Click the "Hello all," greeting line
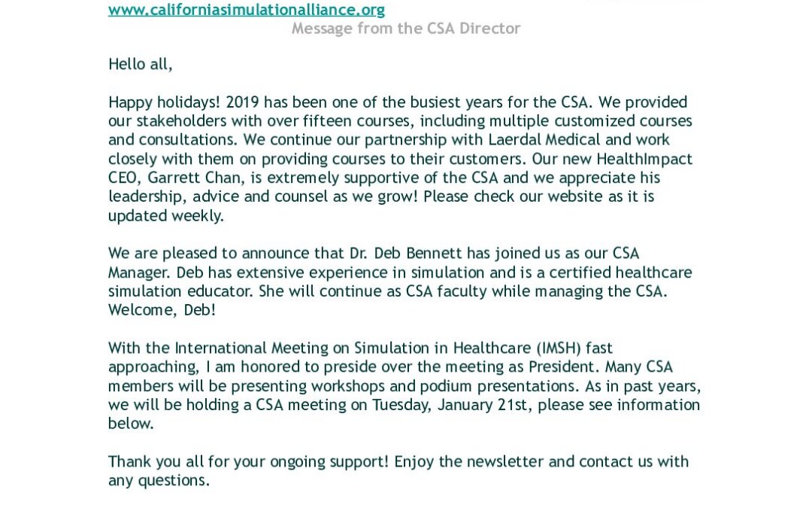Screen dimensions: 812x508 pyautogui.click(x=141, y=64)
